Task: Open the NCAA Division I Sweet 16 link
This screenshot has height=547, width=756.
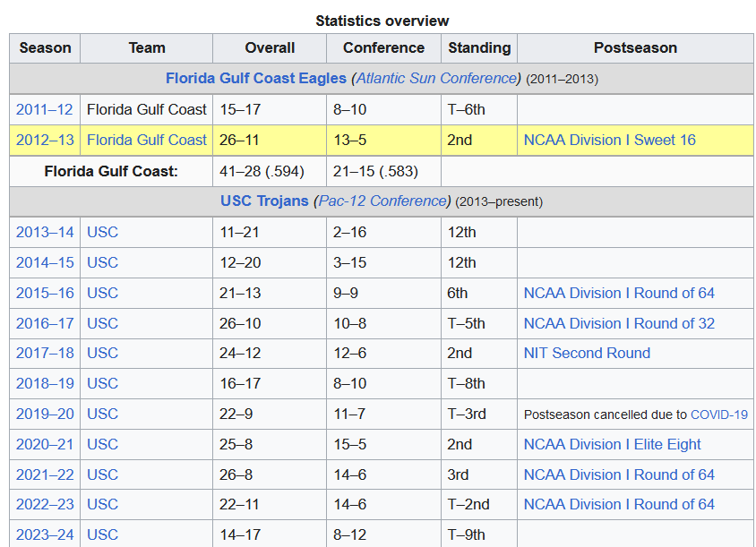Action: pyautogui.click(x=609, y=140)
